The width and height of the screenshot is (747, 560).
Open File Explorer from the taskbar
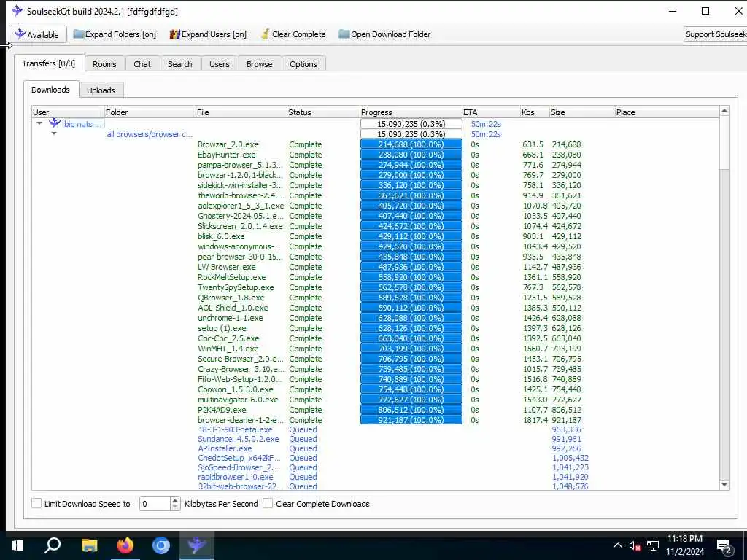coord(89,545)
